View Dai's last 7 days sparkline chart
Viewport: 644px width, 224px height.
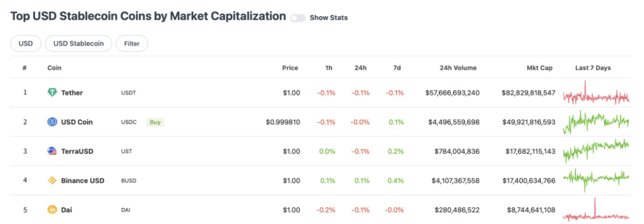(x=596, y=210)
